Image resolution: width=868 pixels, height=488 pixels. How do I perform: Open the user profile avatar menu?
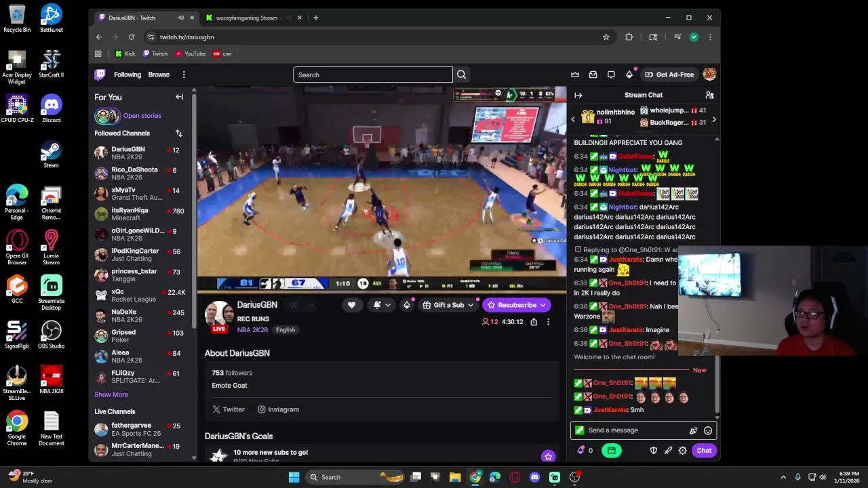point(709,75)
